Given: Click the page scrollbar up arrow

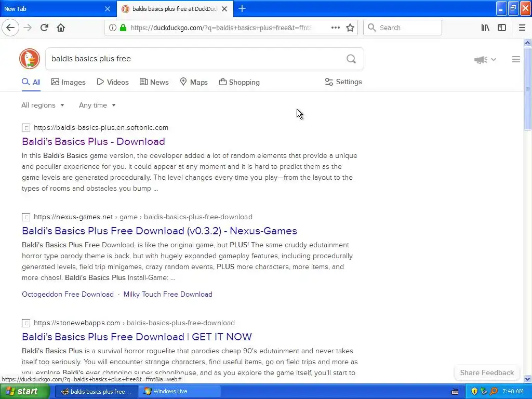Looking at the screenshot, I should point(528,43).
